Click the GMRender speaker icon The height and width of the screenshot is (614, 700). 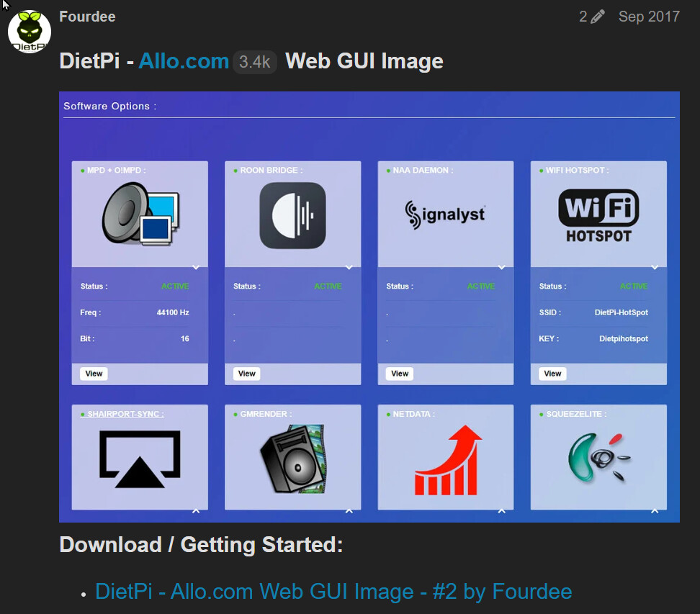point(292,460)
